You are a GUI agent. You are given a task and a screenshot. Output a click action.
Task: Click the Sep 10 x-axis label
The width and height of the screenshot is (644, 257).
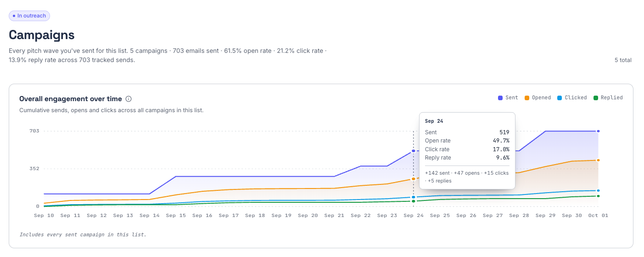click(x=44, y=215)
